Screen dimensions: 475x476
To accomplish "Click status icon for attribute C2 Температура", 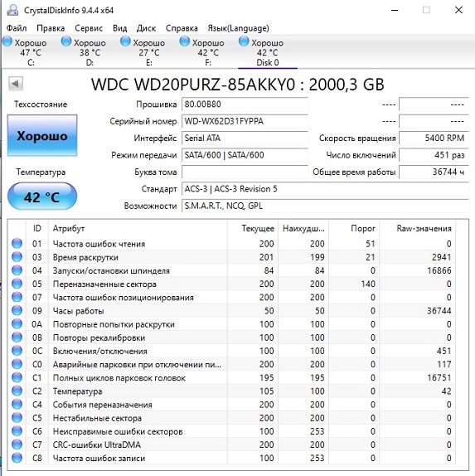I will tap(17, 391).
